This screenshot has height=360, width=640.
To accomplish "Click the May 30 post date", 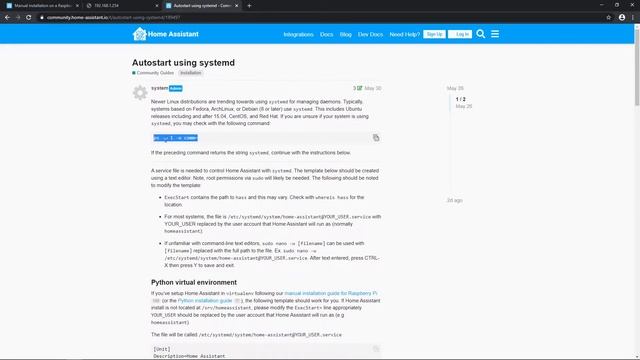I will [373, 88].
